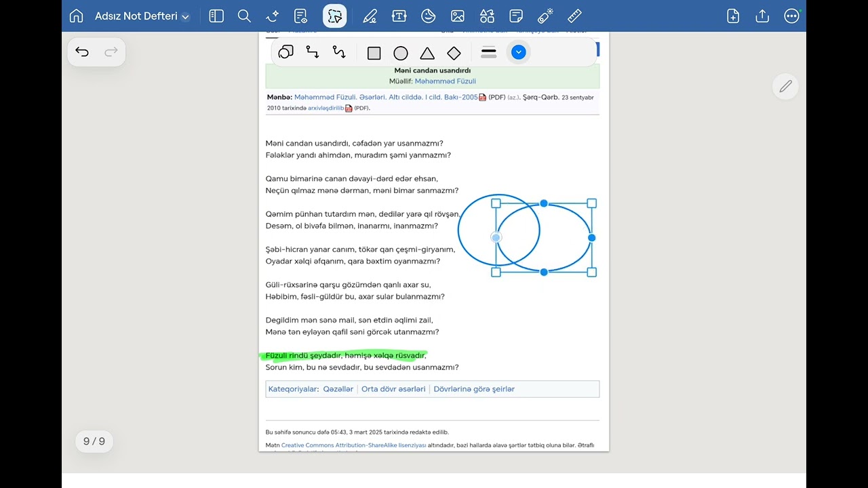
Task: Open the line thickness selector
Action: tap(489, 52)
